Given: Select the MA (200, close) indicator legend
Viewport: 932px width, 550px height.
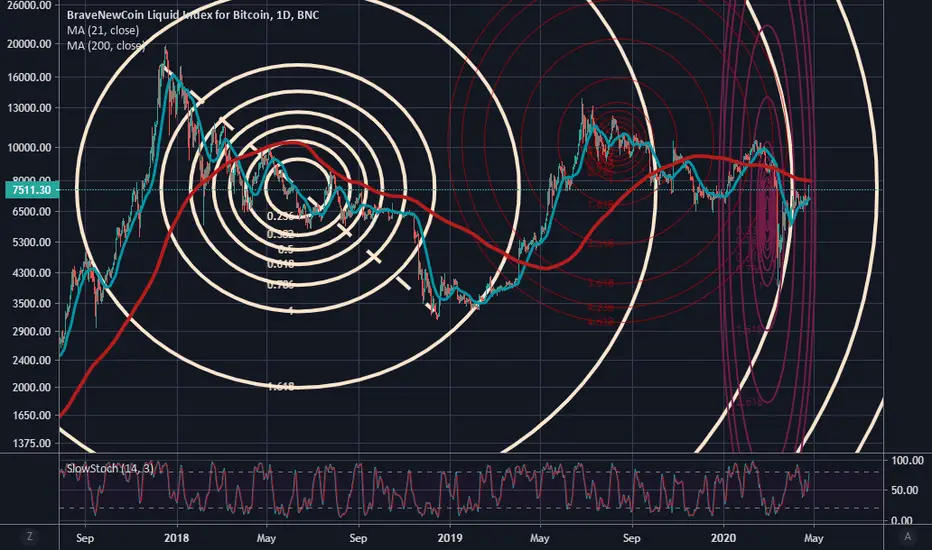Looking at the screenshot, I should [105, 46].
